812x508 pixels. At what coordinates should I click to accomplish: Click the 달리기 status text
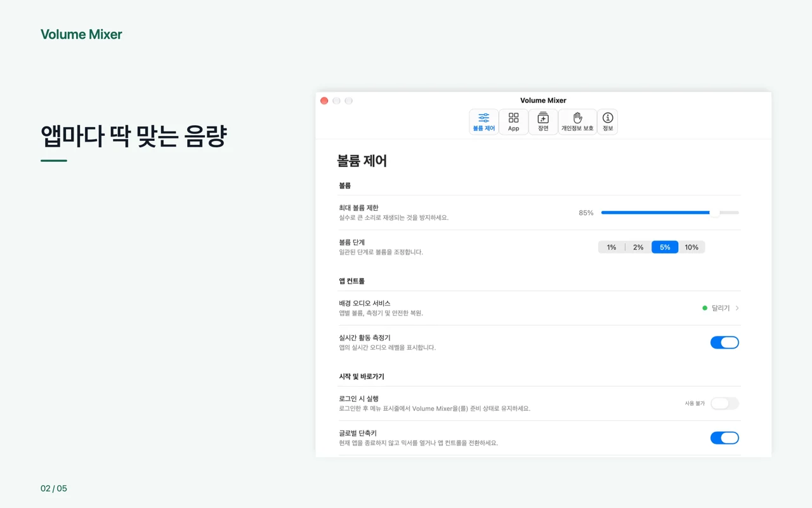[x=721, y=308]
